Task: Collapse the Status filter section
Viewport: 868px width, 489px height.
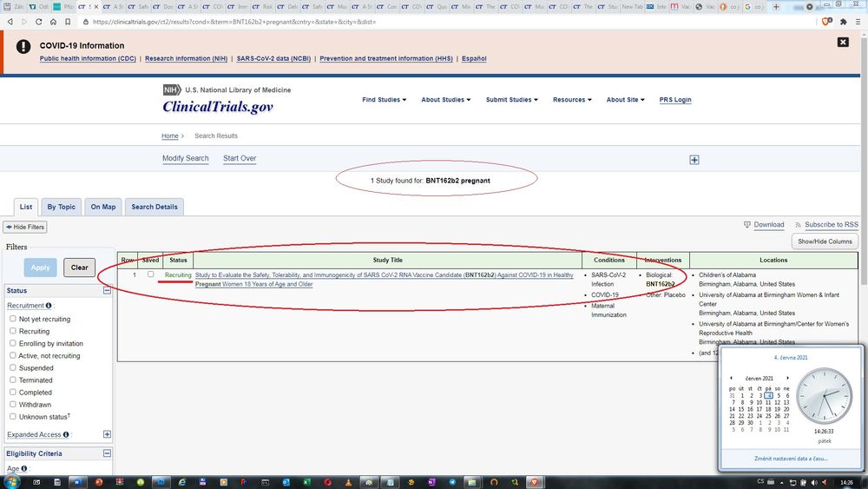Action: pos(108,290)
